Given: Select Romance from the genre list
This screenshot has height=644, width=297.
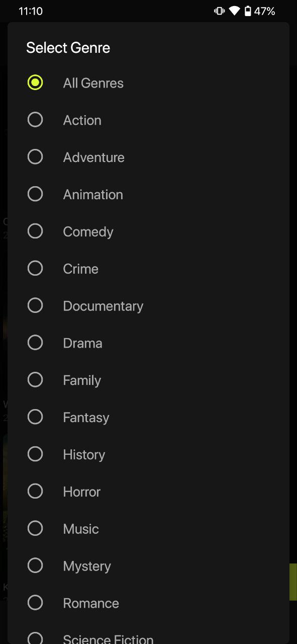Looking at the screenshot, I should pos(35,602).
